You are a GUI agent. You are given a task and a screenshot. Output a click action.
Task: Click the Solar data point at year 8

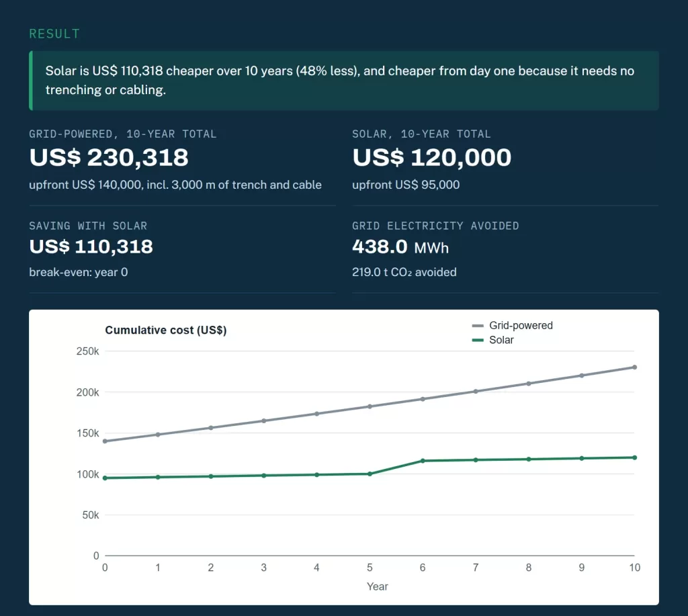click(x=529, y=459)
